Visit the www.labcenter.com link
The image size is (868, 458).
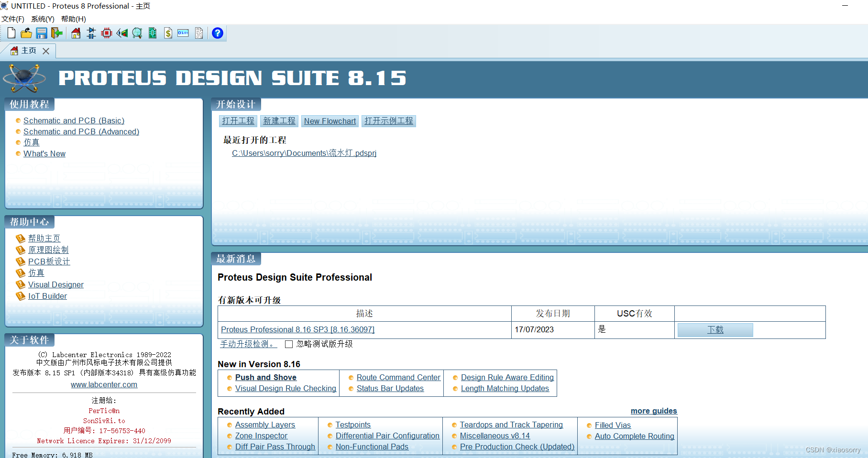(x=104, y=384)
